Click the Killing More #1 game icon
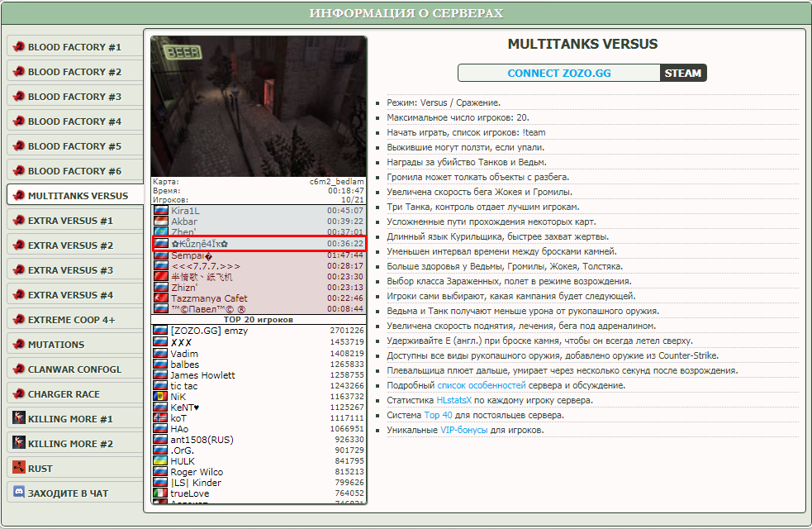The height and width of the screenshot is (529, 812). coord(19,419)
